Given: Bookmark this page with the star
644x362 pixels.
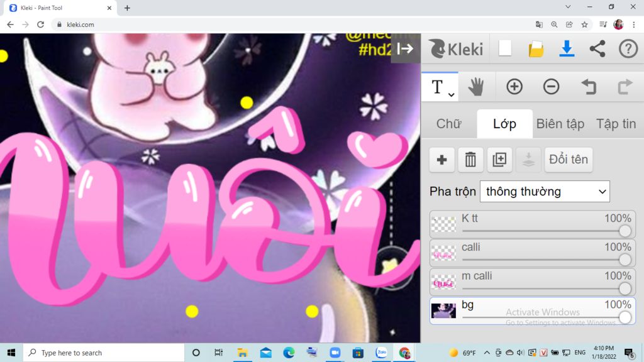Looking at the screenshot, I should pyautogui.click(x=584, y=25).
